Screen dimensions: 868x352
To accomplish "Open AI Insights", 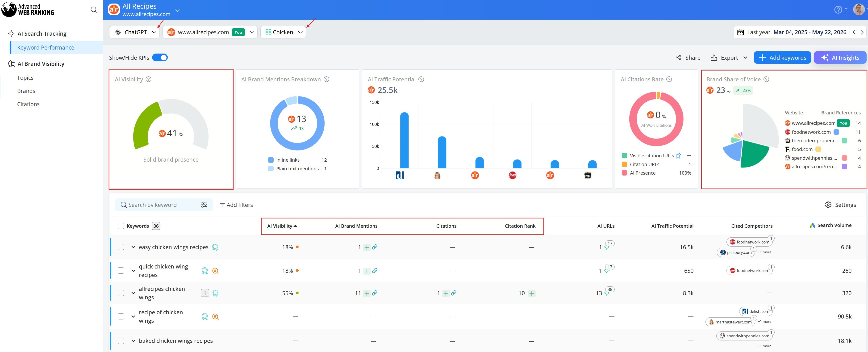I will (840, 58).
